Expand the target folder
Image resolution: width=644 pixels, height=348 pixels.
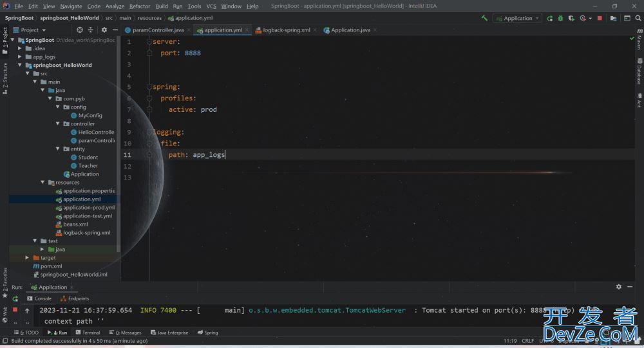[27, 258]
